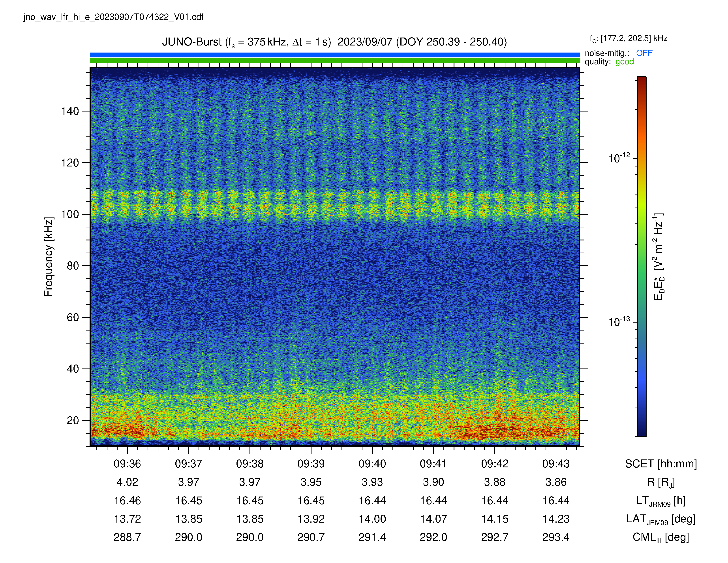This screenshot has width=728, height=563.
Task: Click the 20 kHz axis label
Action: pos(73,420)
